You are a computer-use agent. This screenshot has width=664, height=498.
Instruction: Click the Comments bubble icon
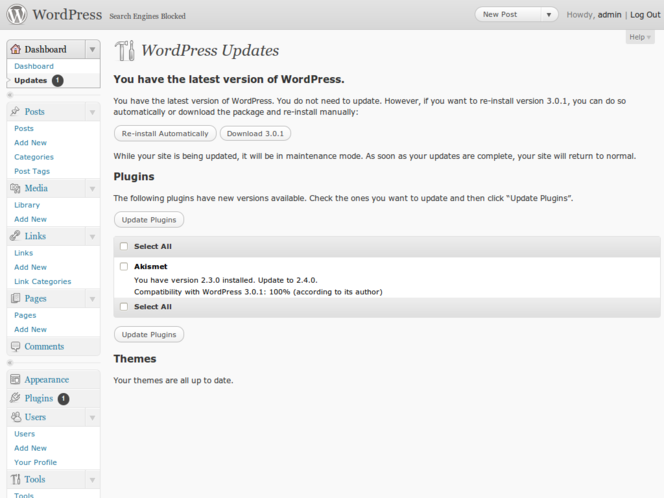coord(15,346)
